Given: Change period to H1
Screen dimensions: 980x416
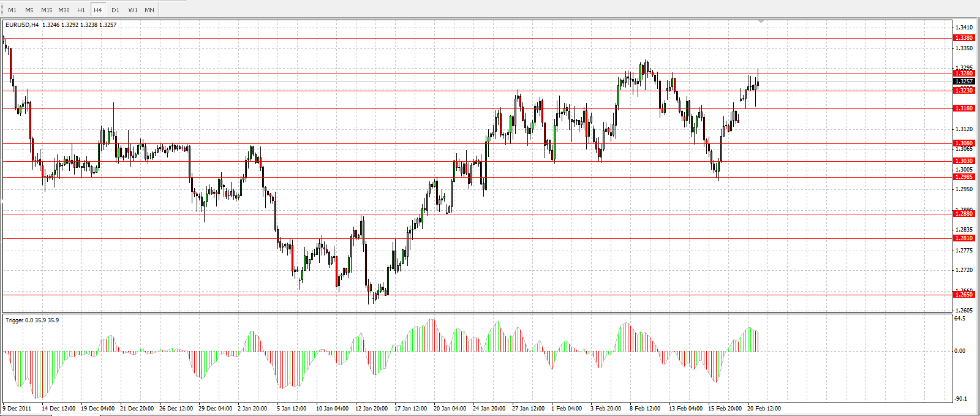Looking at the screenshot, I should click(x=81, y=10).
